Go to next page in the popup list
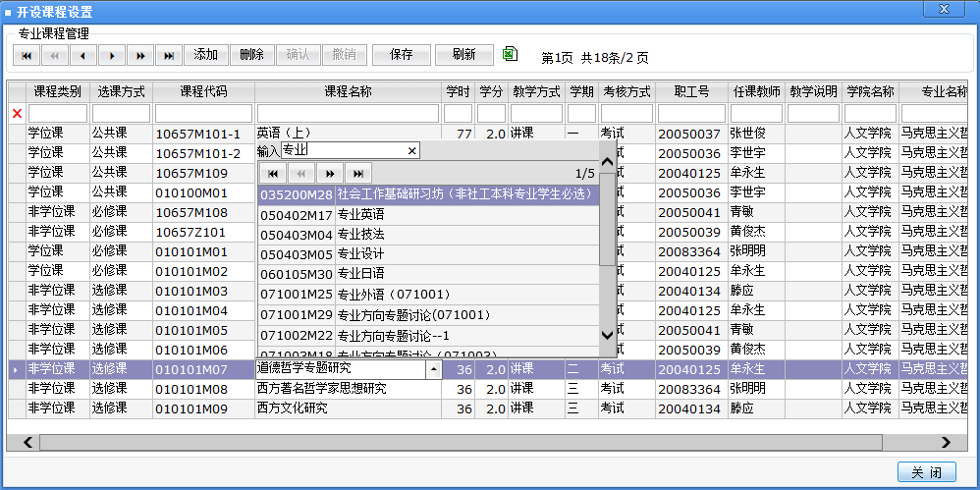Screen dimensions: 980x490 (x=331, y=173)
